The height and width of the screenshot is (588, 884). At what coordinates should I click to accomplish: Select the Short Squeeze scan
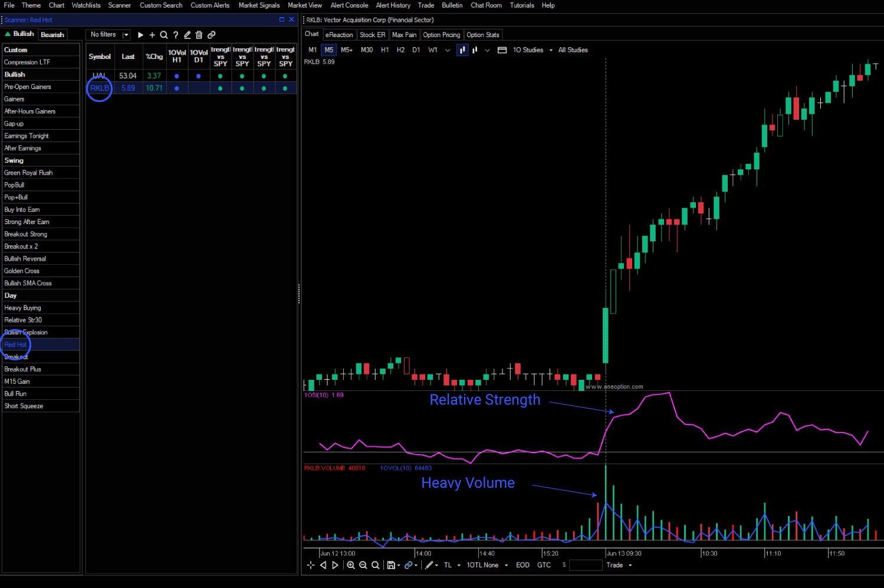(24, 406)
